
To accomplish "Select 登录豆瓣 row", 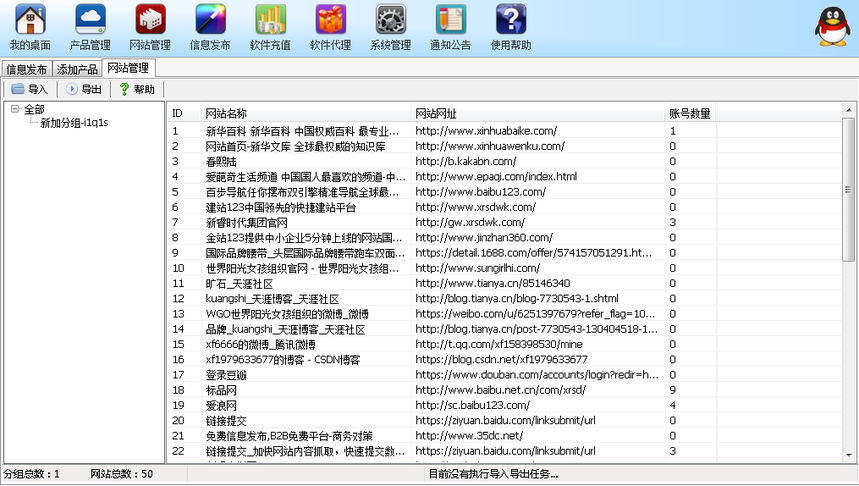I will 505,375.
